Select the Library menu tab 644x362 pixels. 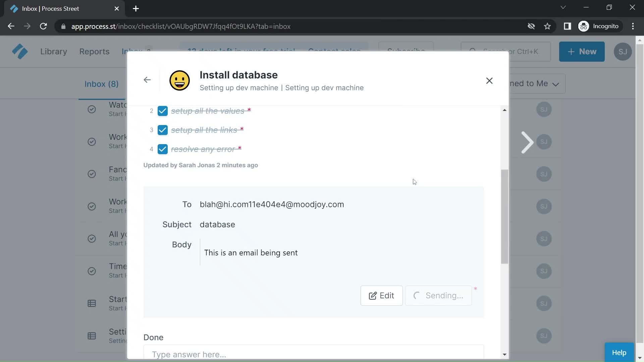(53, 51)
